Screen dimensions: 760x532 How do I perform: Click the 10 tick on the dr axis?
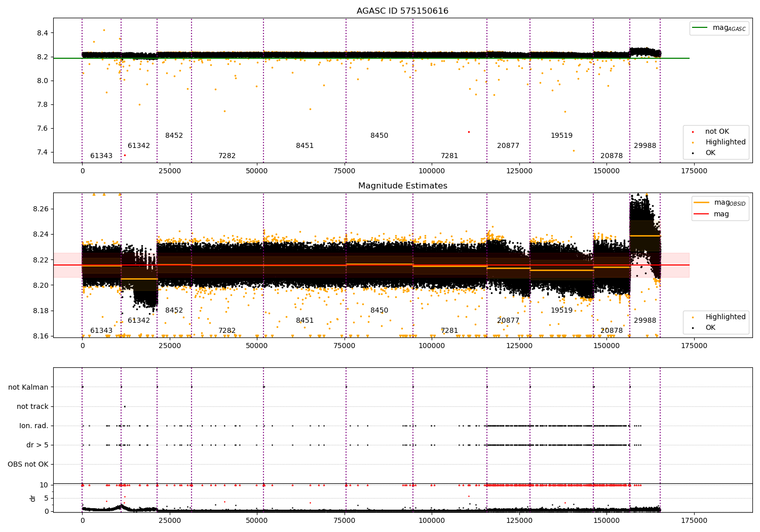[45, 485]
